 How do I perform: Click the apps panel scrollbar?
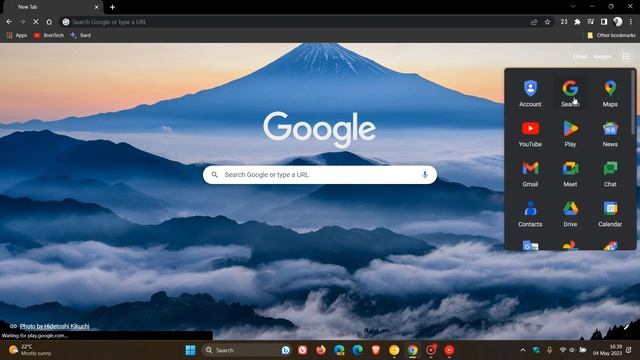coord(633,102)
